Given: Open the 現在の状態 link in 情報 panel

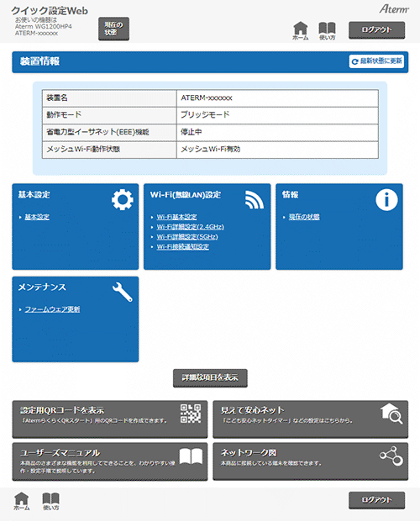Looking at the screenshot, I should 304,217.
